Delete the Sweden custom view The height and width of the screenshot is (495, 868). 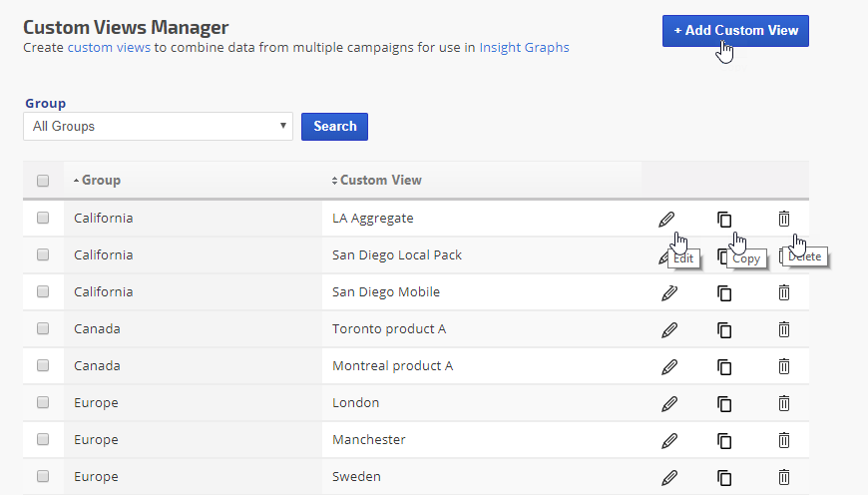pyautogui.click(x=784, y=477)
